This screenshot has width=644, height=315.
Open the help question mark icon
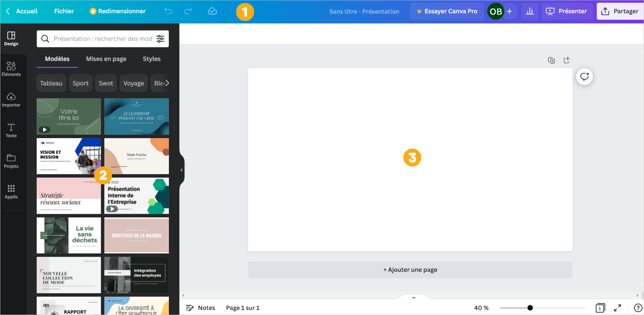coord(638,308)
